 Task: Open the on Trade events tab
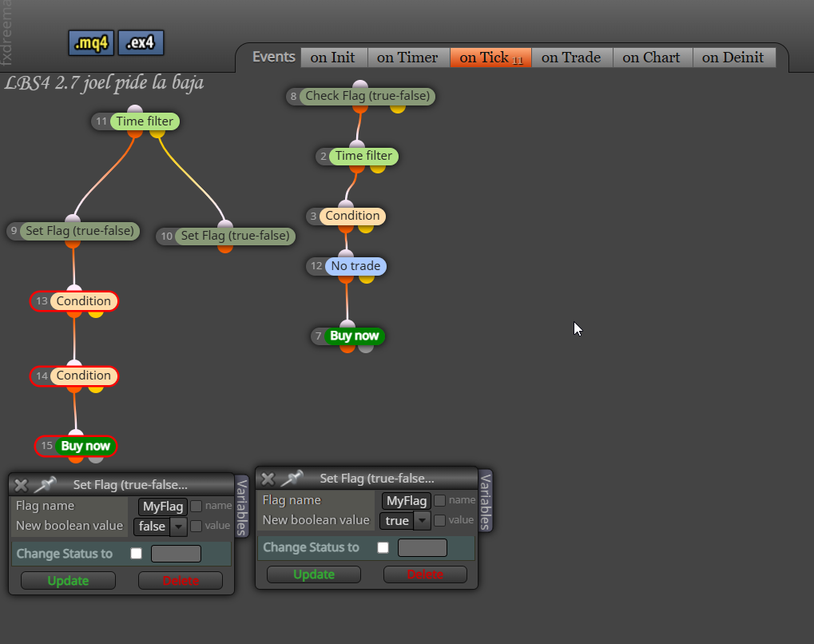click(x=572, y=58)
